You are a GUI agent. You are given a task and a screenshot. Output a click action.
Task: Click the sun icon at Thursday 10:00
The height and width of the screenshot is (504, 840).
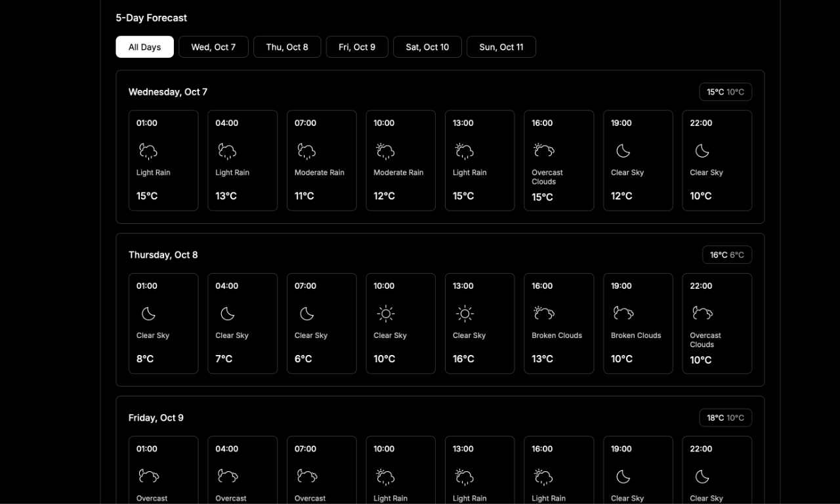(386, 314)
